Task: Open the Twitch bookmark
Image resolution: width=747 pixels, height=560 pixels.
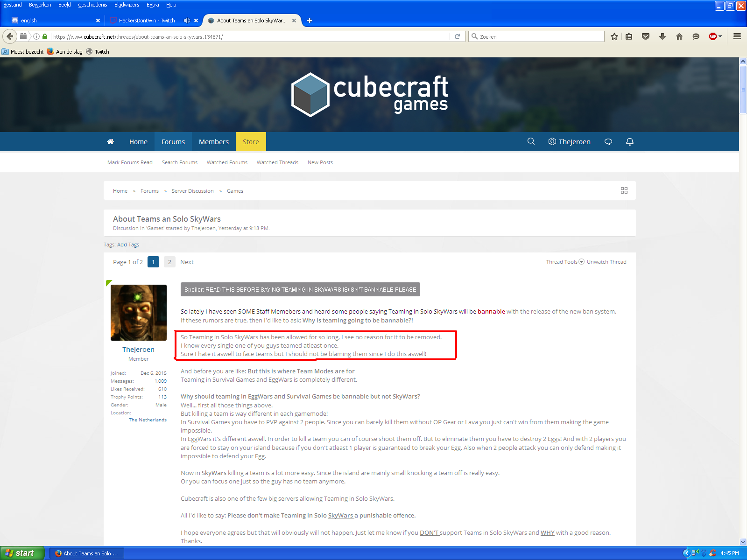Action: coord(98,52)
